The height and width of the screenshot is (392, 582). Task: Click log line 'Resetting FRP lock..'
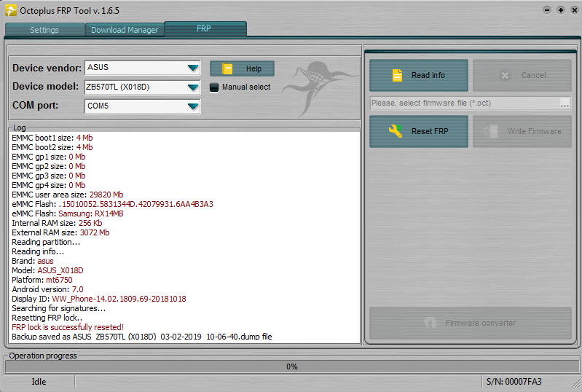pos(47,318)
